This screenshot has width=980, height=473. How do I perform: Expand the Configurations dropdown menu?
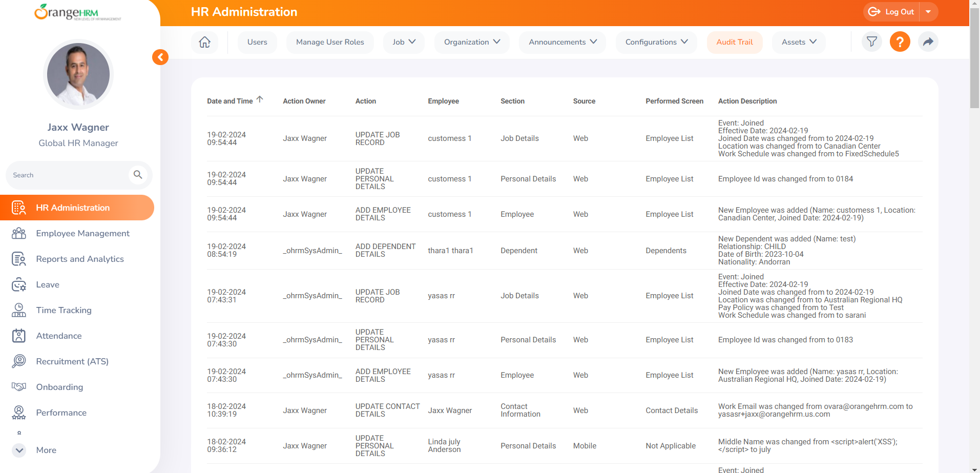point(656,42)
